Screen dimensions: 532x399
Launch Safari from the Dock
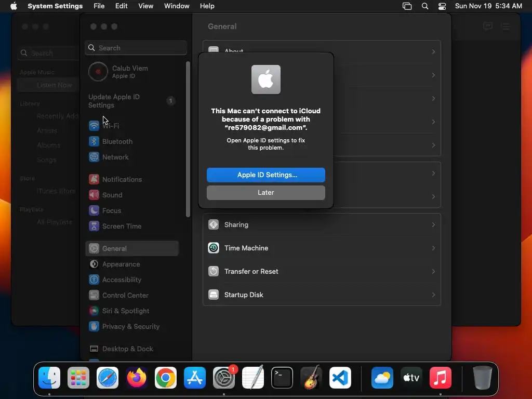108,378
